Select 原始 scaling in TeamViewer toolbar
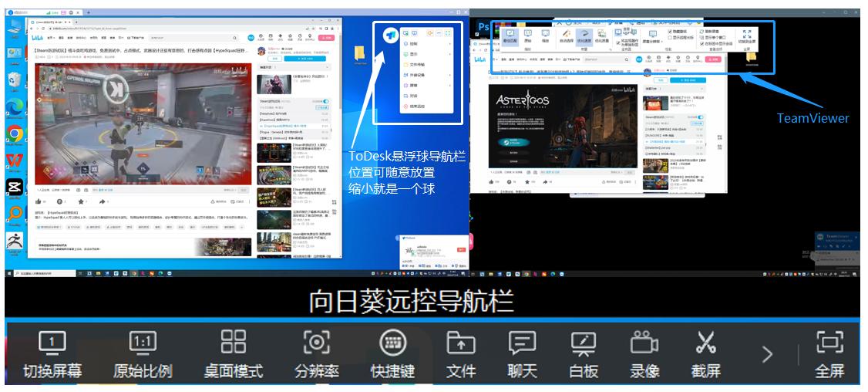This screenshot has height=392, width=868. pos(528,36)
